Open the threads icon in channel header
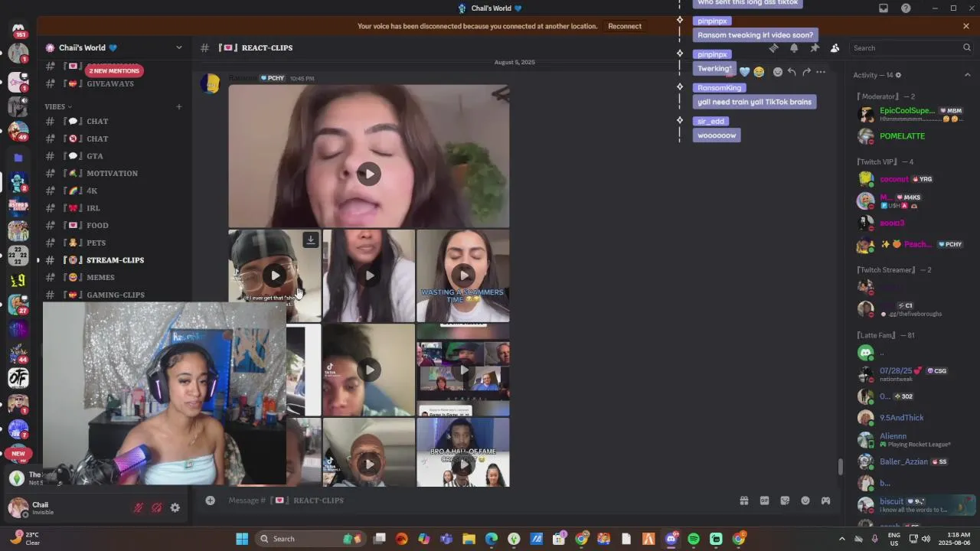 [773, 47]
